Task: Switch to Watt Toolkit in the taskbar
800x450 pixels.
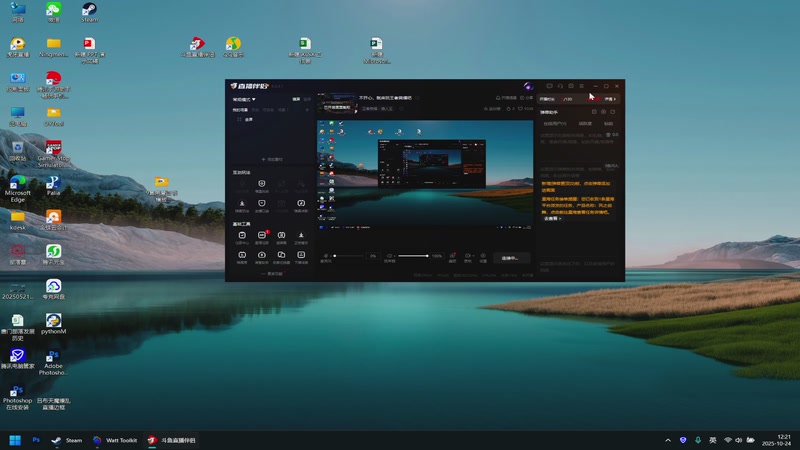Action: (115, 440)
